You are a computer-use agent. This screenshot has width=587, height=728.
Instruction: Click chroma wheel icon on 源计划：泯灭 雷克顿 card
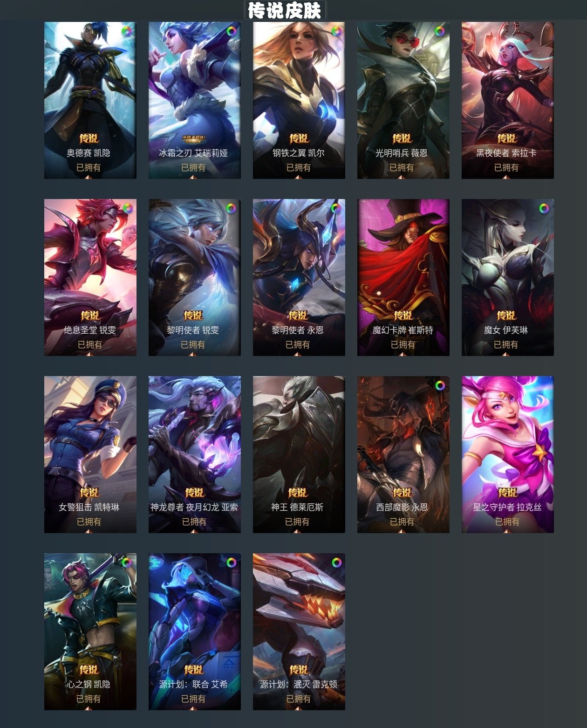pyautogui.click(x=336, y=563)
